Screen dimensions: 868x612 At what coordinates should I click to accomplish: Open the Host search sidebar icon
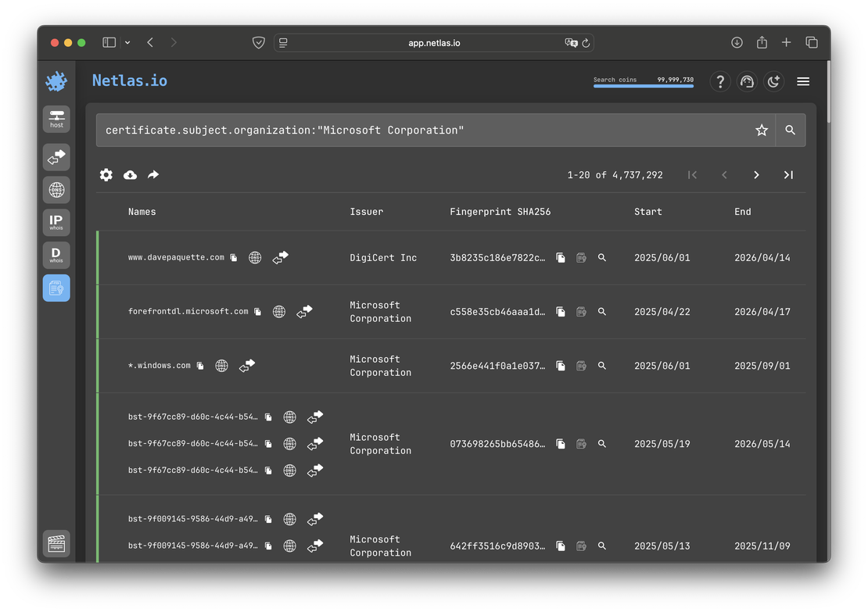[56, 119]
